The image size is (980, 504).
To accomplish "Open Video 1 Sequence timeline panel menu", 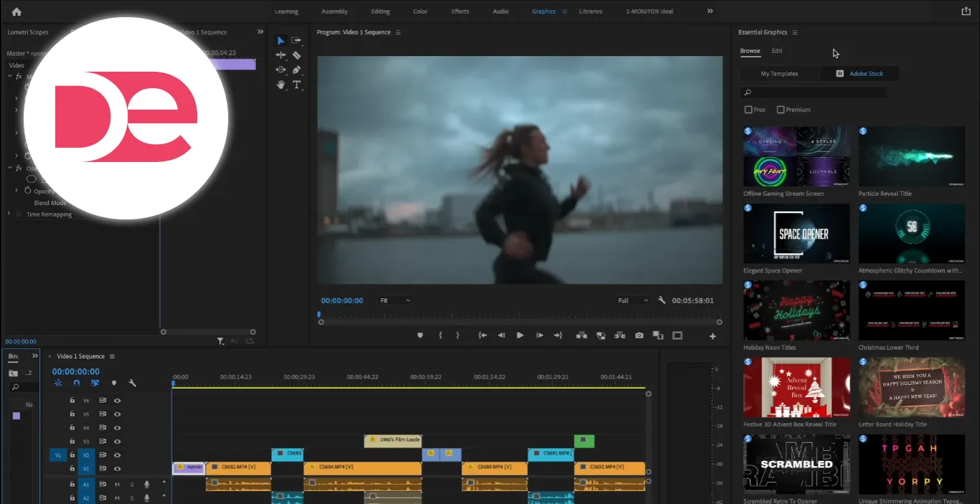I will point(112,356).
